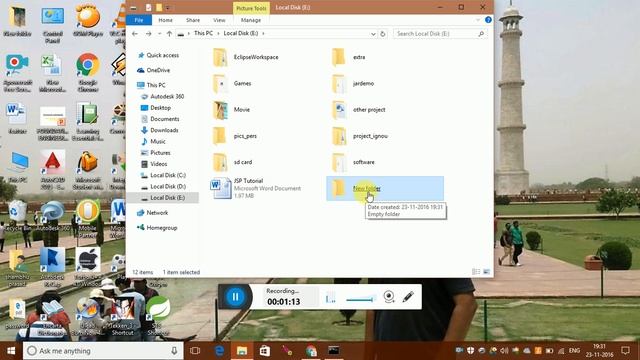Click the search magnifier icon
The image size is (640, 360).
481,34
